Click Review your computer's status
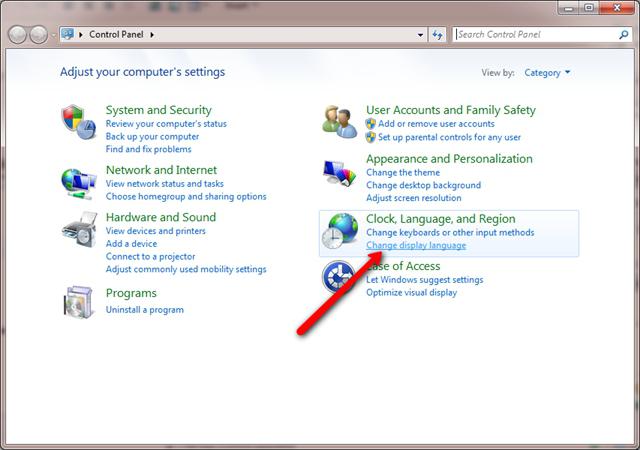This screenshot has height=450, width=640. coord(166,124)
